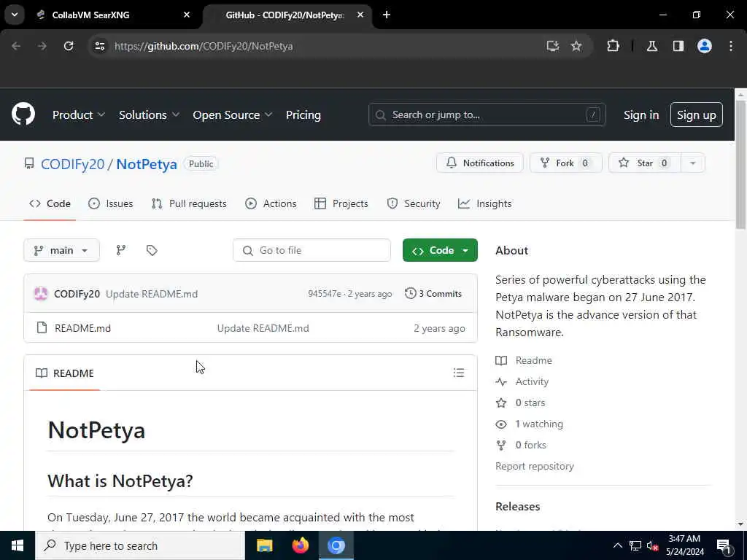Click the network tray icon
Image resolution: width=747 pixels, height=560 pixels.
[x=635, y=545]
